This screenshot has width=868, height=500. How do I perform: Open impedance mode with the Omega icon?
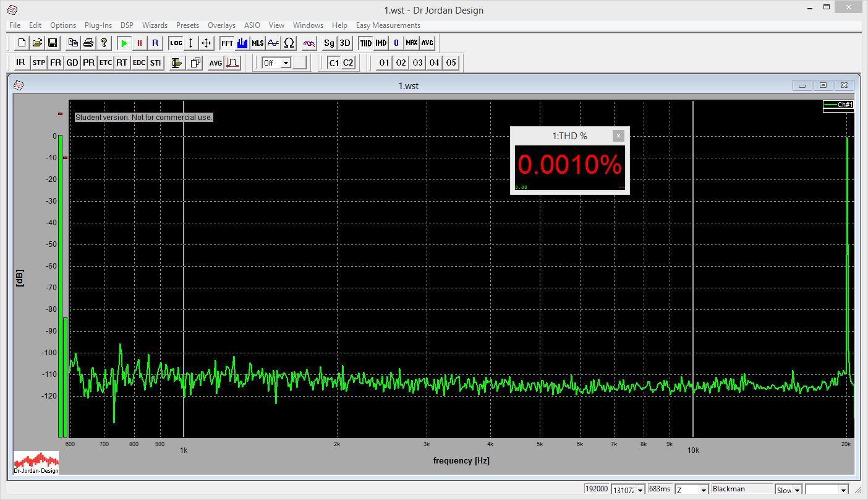tap(289, 43)
